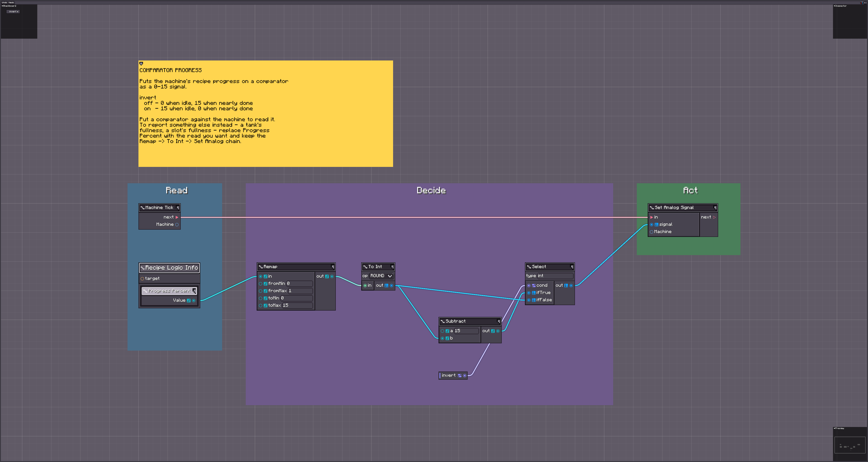Click the To Int node collapse icon

click(392, 267)
